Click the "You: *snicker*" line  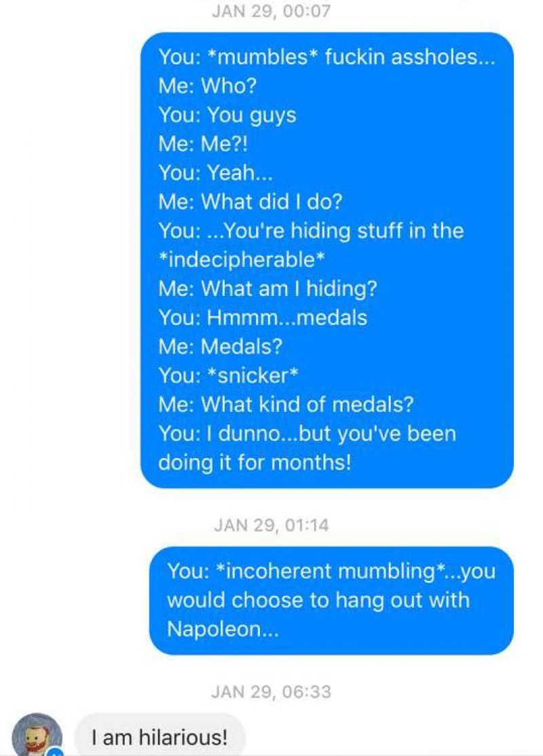[x=229, y=375]
